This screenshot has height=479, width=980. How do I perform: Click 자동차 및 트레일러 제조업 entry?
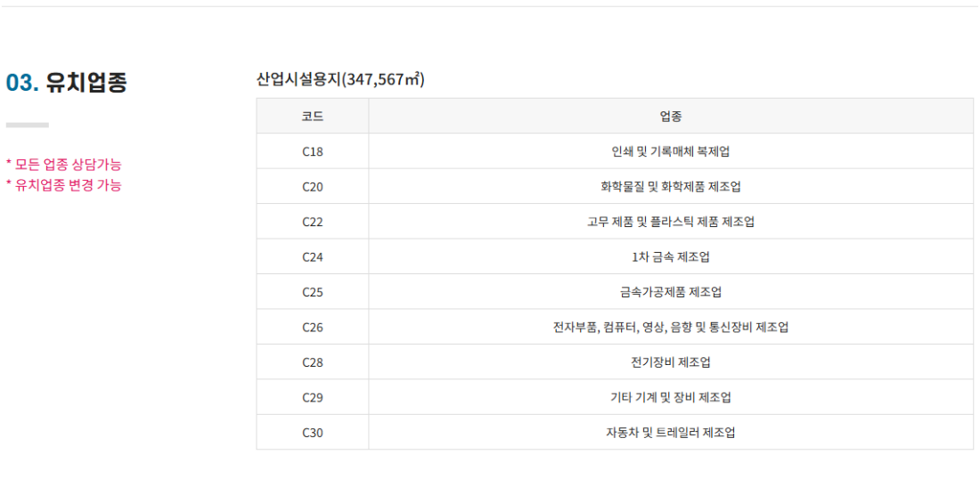tap(671, 432)
